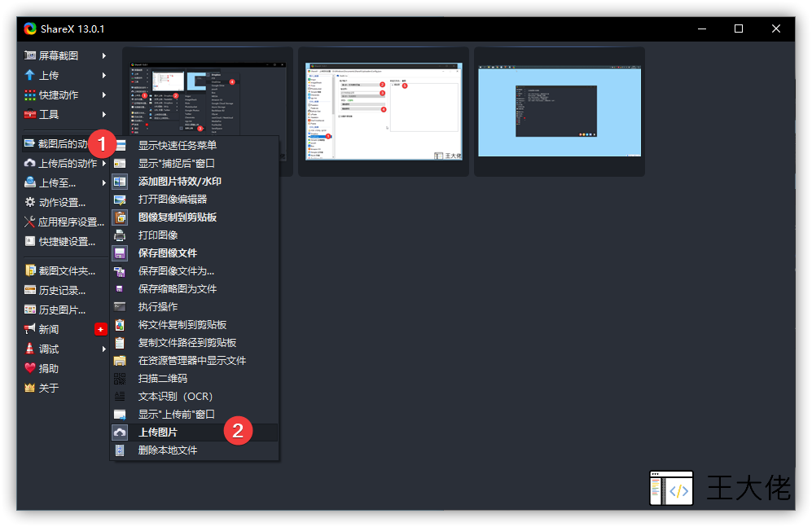This screenshot has height=527, width=812.
Task: Toggle 将文件复制到剪贴板 option
Action: tap(194, 324)
